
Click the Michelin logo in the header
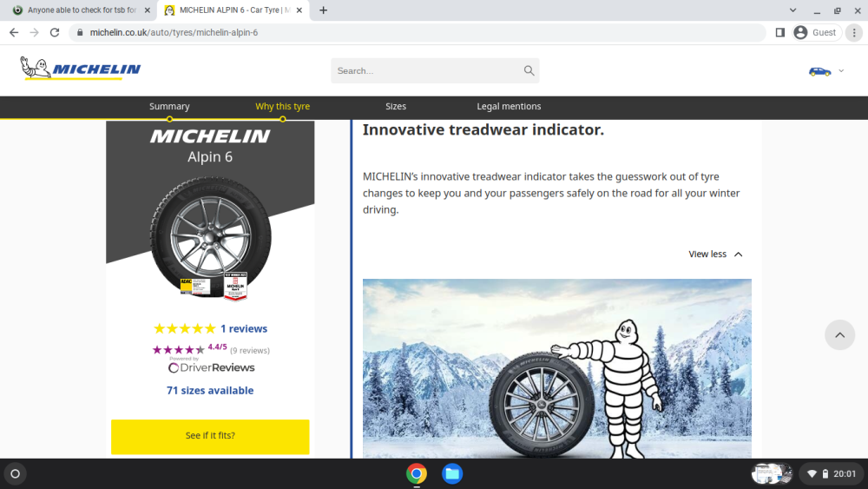coord(80,68)
